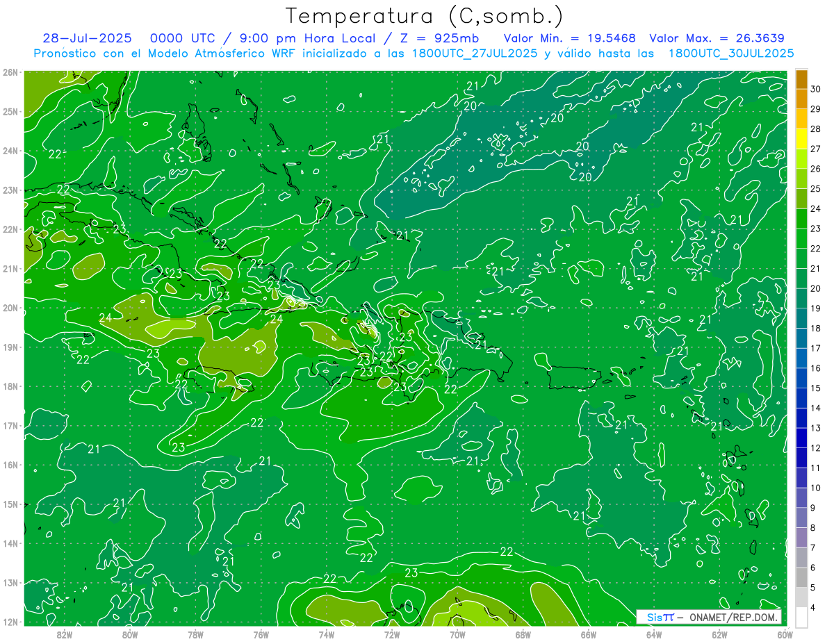Click the longitude axis label '70W'
This screenshot has width=834, height=644.
[457, 634]
